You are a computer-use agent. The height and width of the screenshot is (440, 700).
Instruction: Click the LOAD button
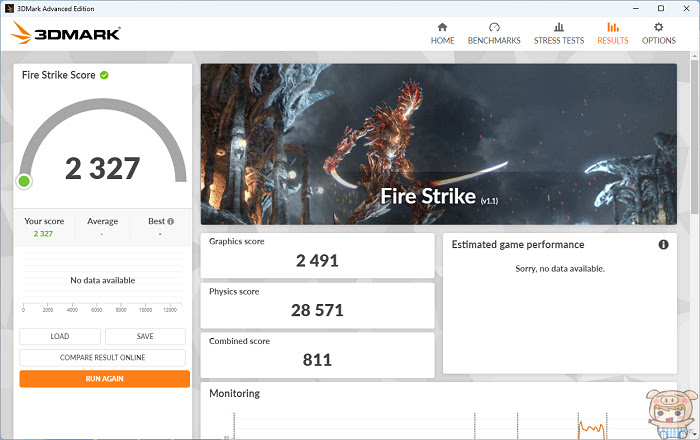point(60,336)
